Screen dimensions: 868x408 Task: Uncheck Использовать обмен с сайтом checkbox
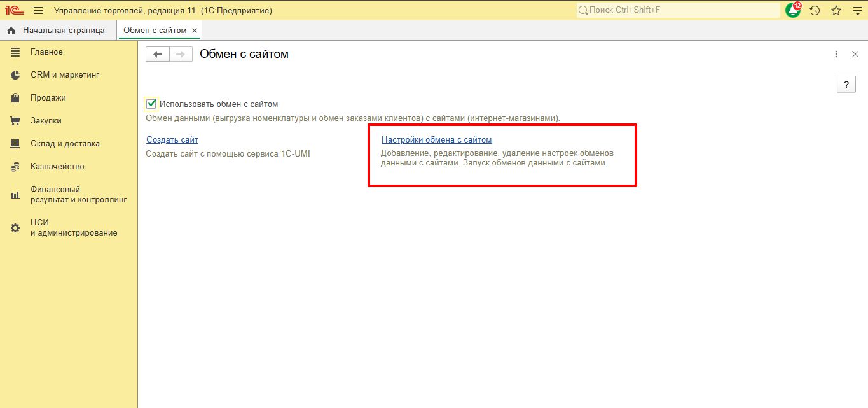pos(151,104)
